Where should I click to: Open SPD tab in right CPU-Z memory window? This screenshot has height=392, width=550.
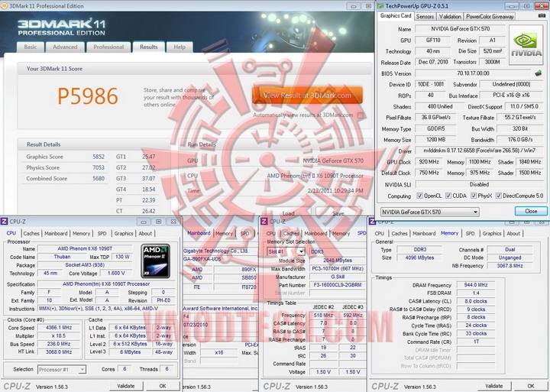470,233
